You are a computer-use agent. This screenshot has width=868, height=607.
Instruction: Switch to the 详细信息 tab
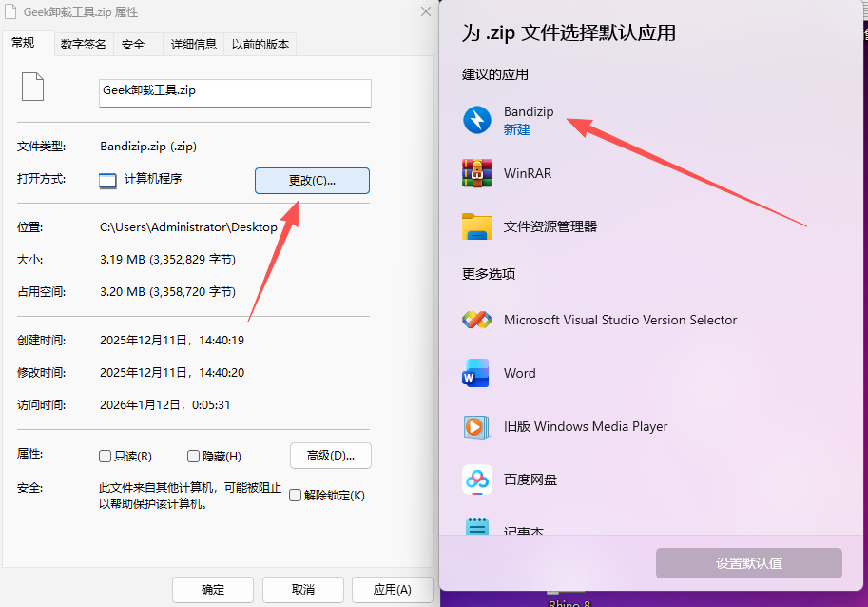[x=193, y=44]
